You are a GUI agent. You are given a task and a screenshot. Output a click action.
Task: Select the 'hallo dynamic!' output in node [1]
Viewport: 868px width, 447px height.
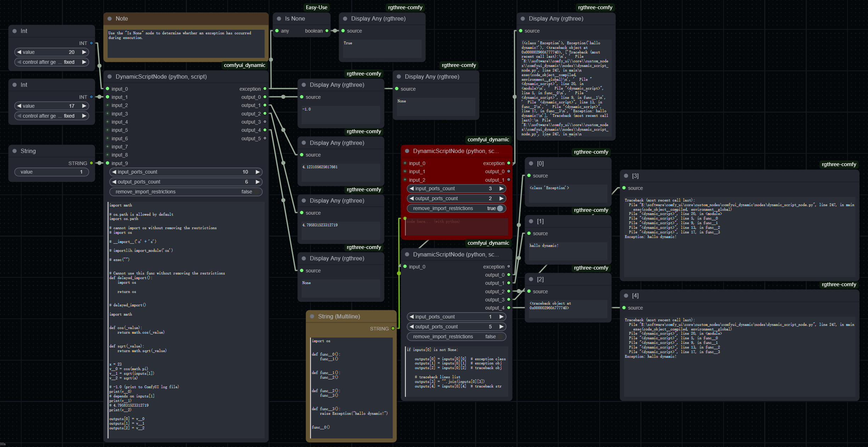coord(544,245)
